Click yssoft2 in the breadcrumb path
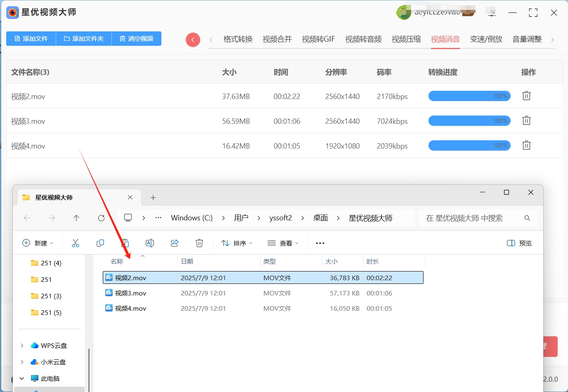 (281, 218)
